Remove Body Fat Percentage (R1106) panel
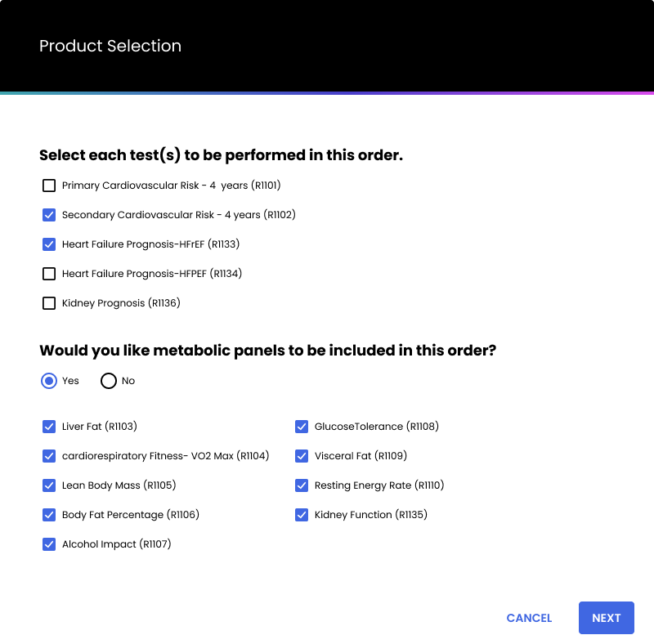This screenshot has width=654, height=644. [49, 515]
